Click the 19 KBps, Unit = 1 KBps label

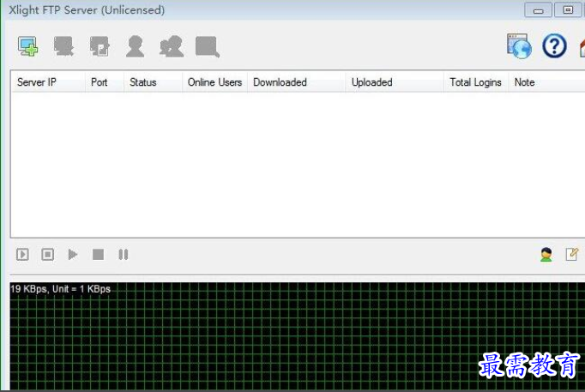[60, 289]
